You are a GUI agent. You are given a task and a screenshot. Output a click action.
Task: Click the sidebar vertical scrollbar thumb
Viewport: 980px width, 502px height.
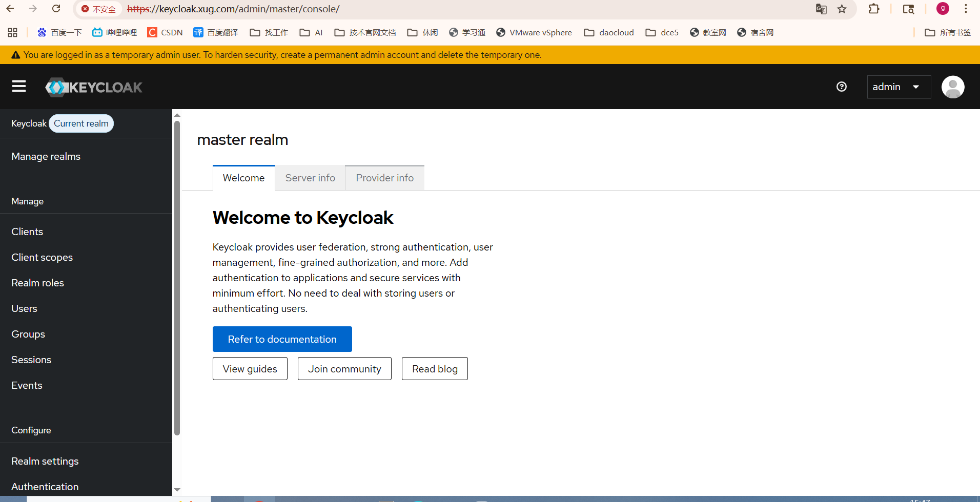point(177,278)
